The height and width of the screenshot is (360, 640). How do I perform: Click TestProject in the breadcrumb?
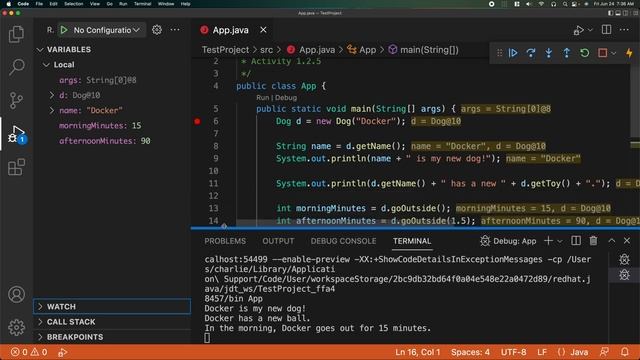pos(225,50)
